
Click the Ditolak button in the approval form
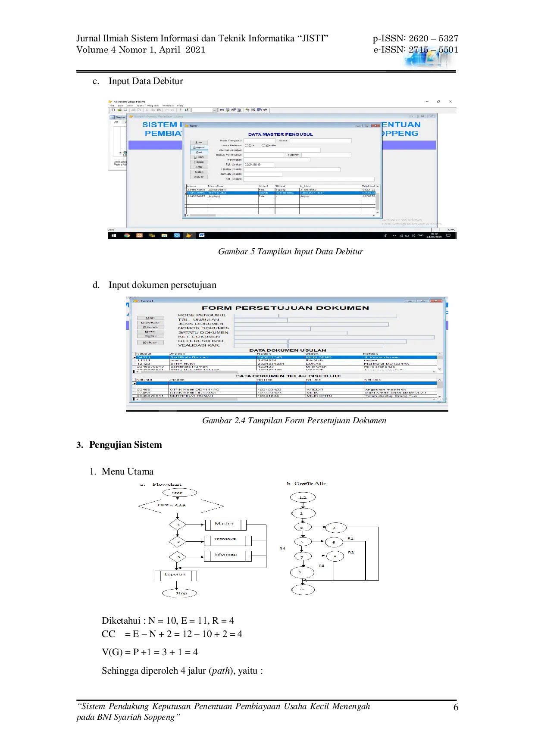point(150,327)
